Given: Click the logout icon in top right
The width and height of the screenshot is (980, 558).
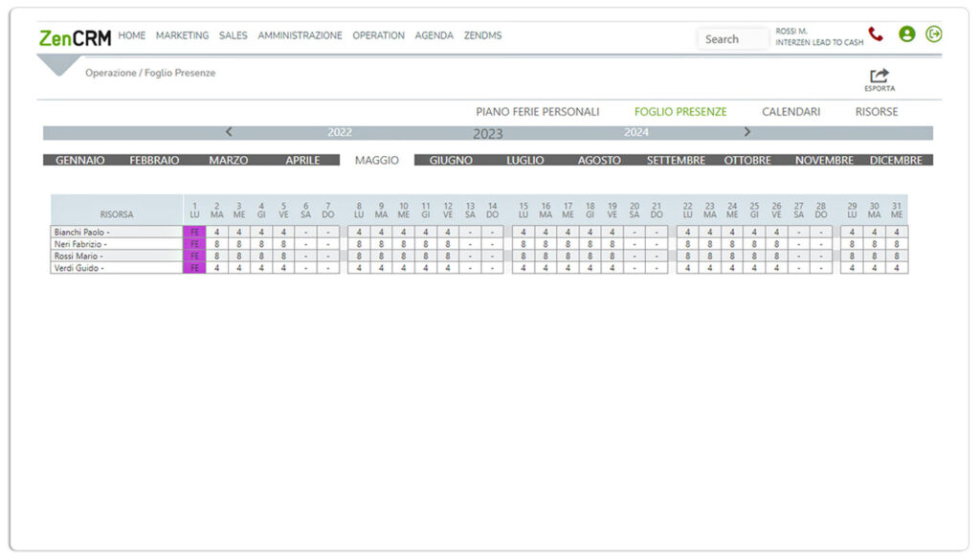Looking at the screenshot, I should tap(933, 33).
